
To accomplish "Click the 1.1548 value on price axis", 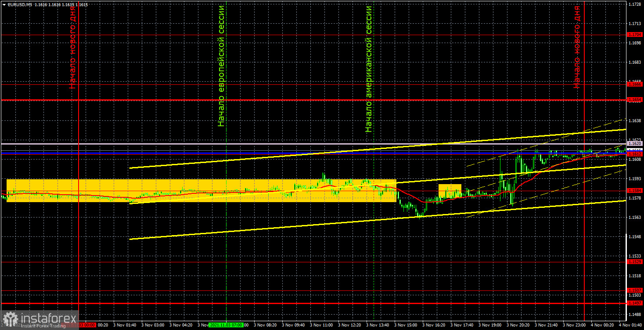I will click(x=635, y=237).
